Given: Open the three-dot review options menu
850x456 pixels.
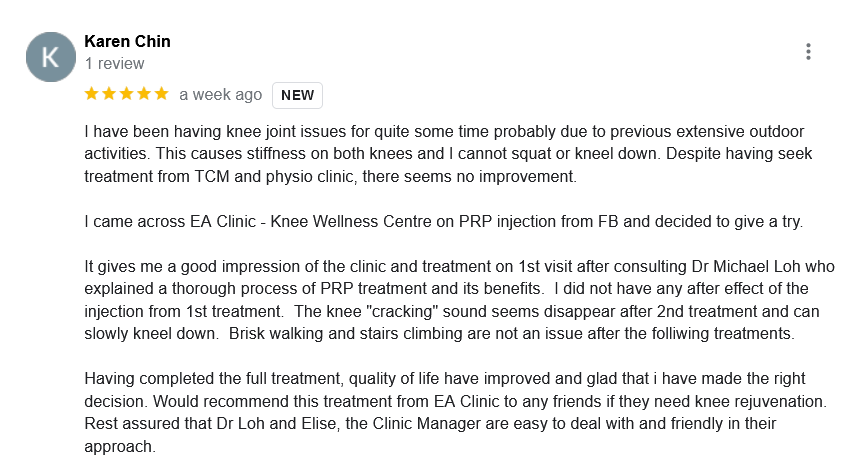Looking at the screenshot, I should pos(808,52).
